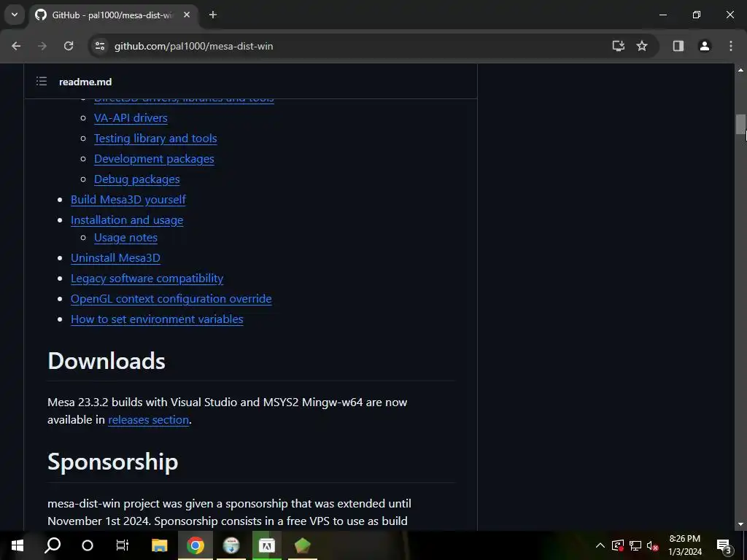Follow the releases section link
The width and height of the screenshot is (747, 560).
[148, 419]
